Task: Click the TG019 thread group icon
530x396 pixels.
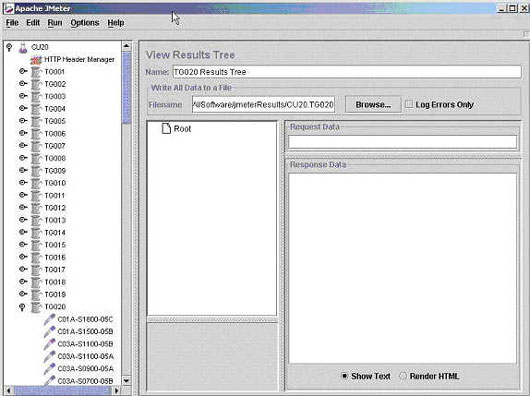Action: coord(36,295)
